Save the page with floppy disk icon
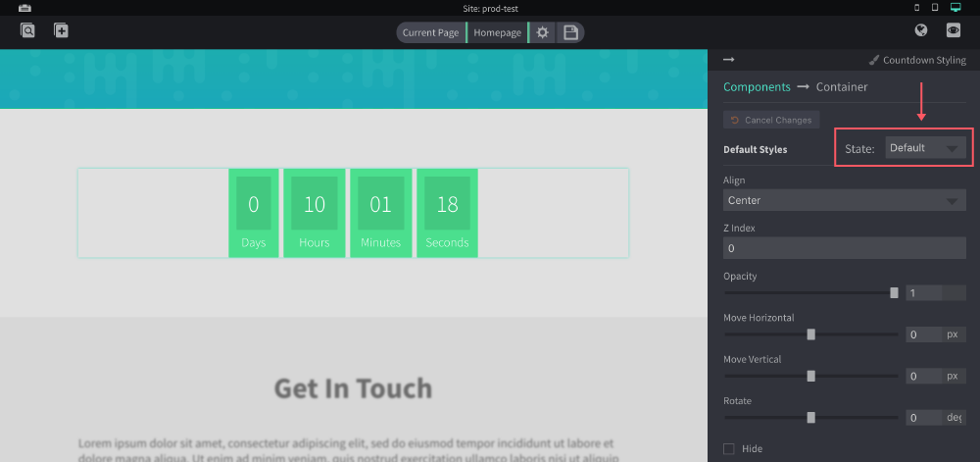 pyautogui.click(x=570, y=32)
